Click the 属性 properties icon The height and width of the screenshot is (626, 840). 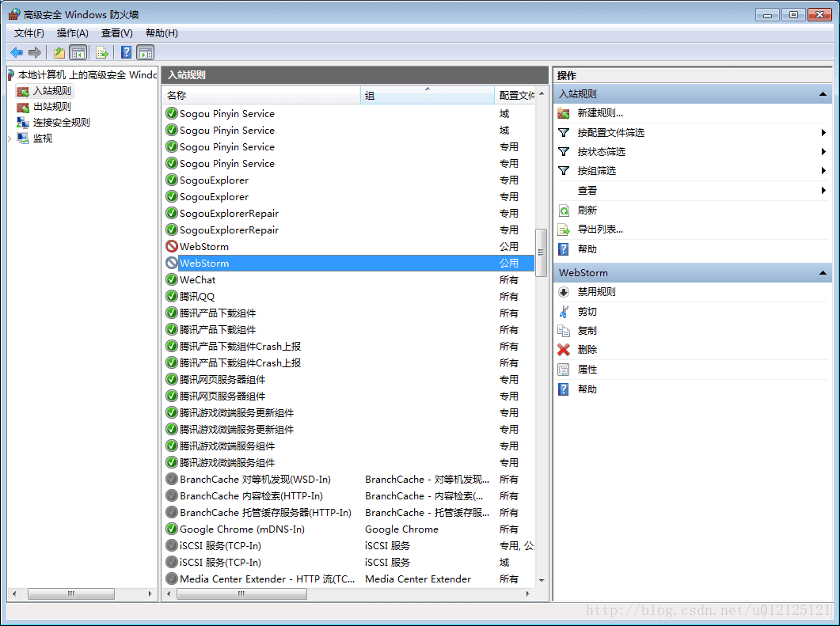(x=564, y=370)
